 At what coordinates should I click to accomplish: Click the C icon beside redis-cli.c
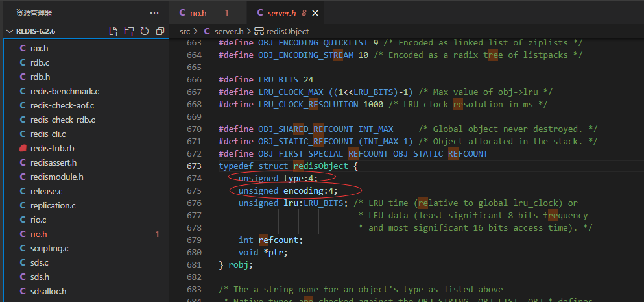[x=23, y=134]
